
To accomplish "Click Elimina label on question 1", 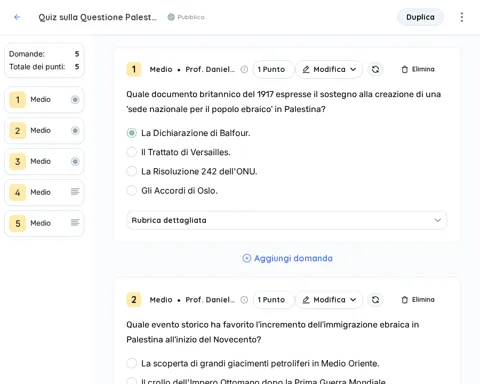I will 423,69.
